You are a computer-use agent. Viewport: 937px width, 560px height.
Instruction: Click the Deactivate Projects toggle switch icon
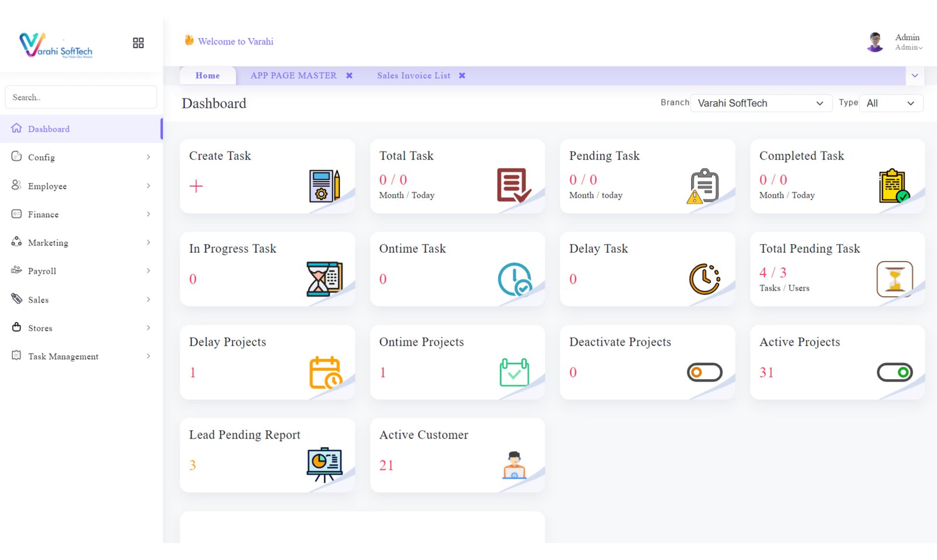pos(705,372)
